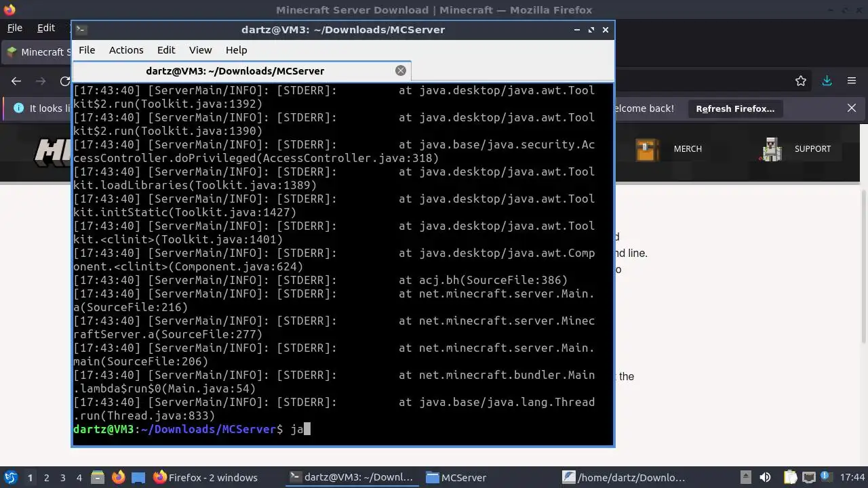Switch to workspace 4
The width and height of the screenshot is (868, 488).
[x=79, y=478]
